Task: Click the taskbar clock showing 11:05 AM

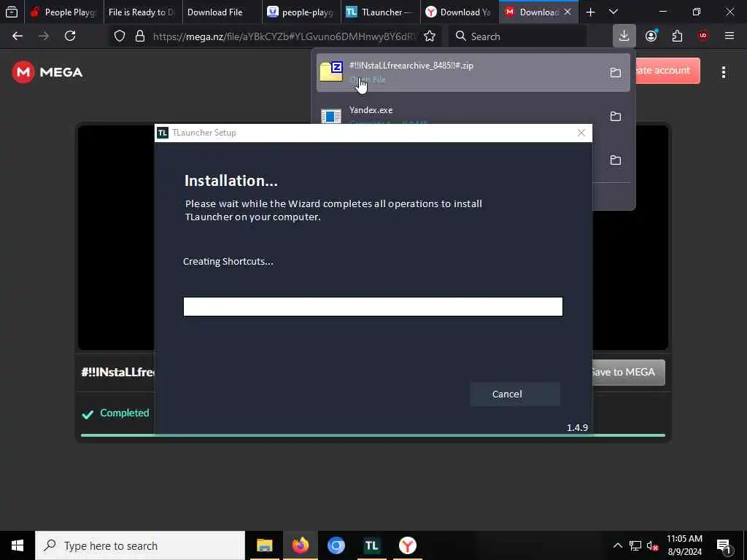Action: click(684, 545)
